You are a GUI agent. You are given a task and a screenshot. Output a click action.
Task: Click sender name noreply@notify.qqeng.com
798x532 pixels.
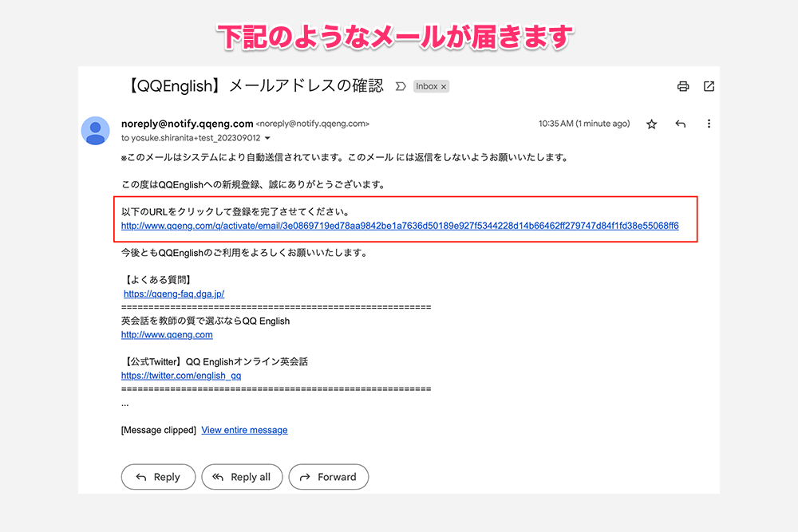188,124
